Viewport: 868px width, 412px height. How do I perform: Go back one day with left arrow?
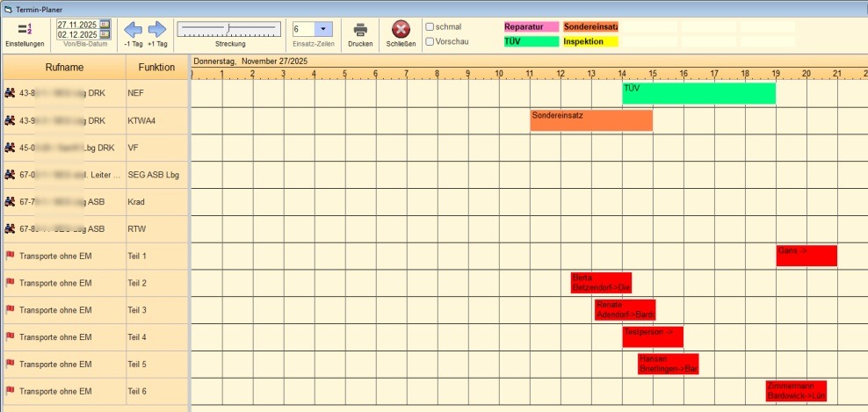coord(134,29)
